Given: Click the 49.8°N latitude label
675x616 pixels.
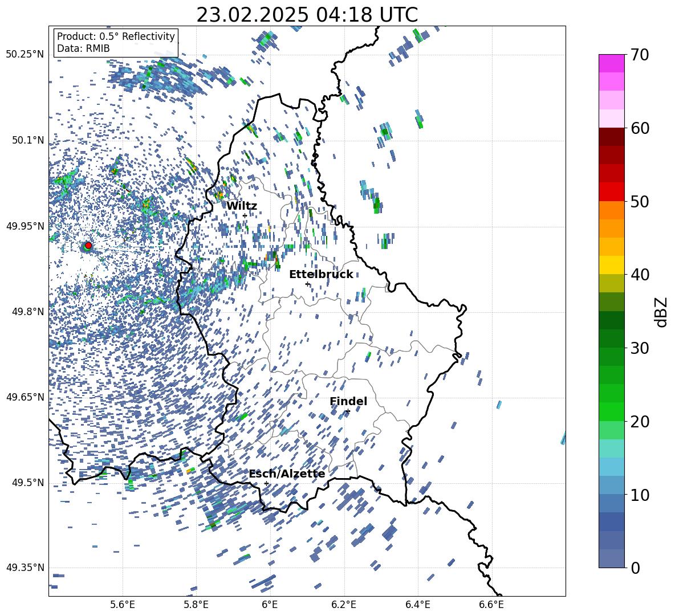Looking at the screenshot, I should (27, 311).
